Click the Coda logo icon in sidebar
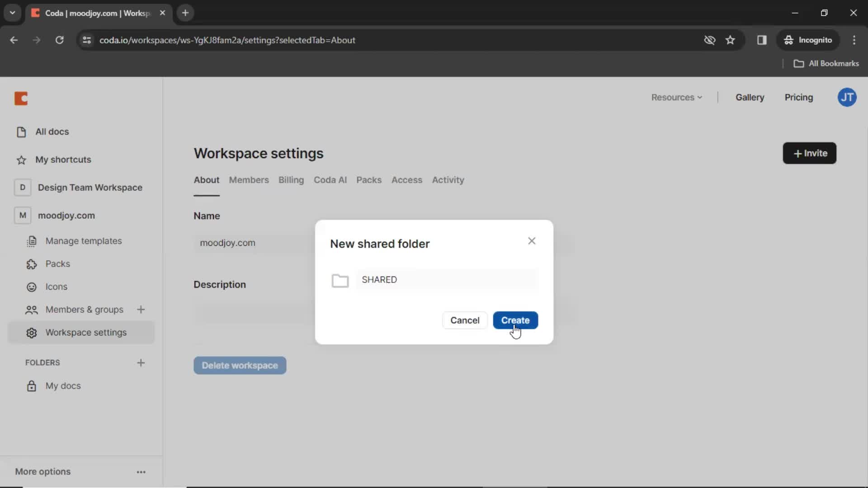This screenshot has width=868, height=488. (21, 98)
